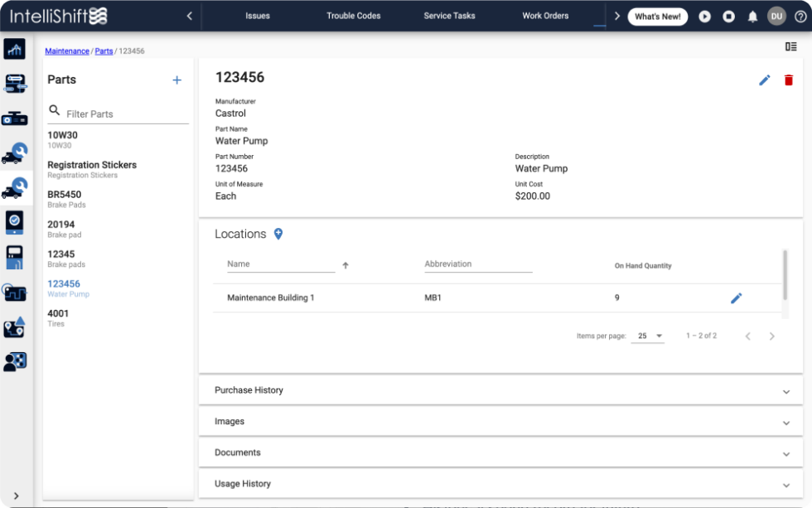The height and width of the screenshot is (508, 812).
Task: Select the dashcam icon in the sidebar
Action: 15,118
